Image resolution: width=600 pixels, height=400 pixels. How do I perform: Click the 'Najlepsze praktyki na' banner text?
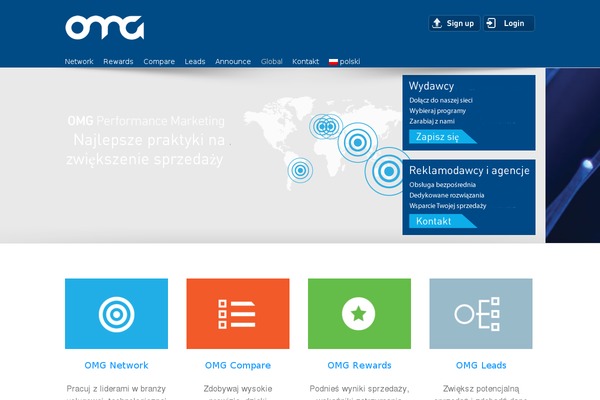(149, 140)
